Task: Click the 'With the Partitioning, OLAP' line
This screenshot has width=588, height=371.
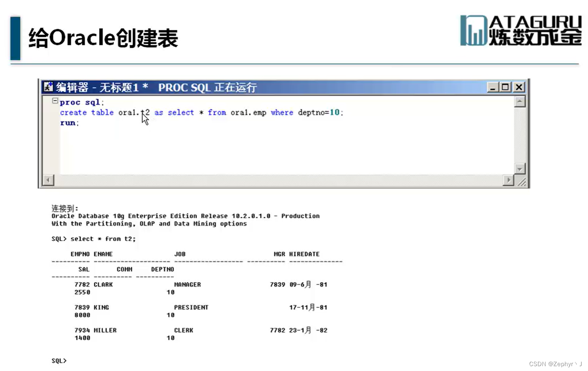Action: [149, 224]
